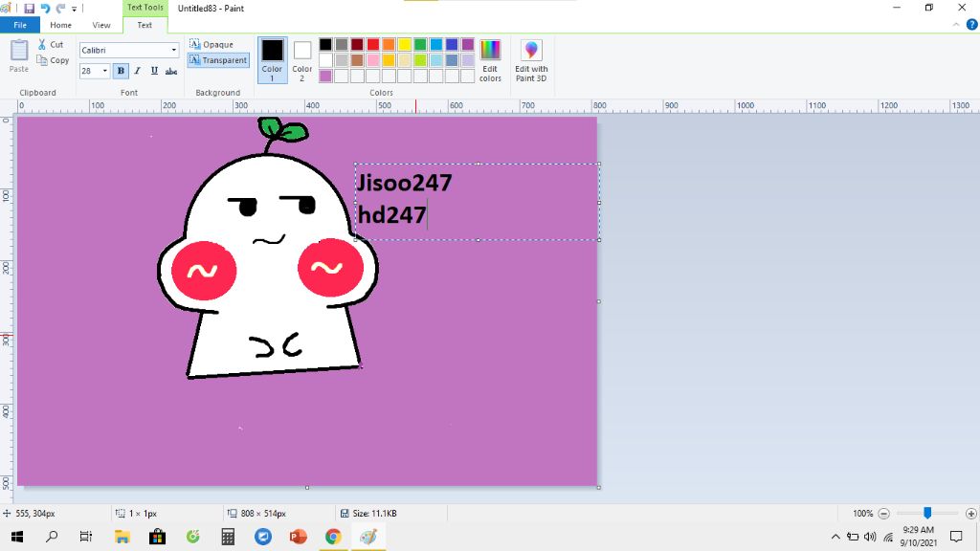Pick the green color swatch
Image resolution: width=980 pixels, height=551 pixels.
click(x=420, y=44)
